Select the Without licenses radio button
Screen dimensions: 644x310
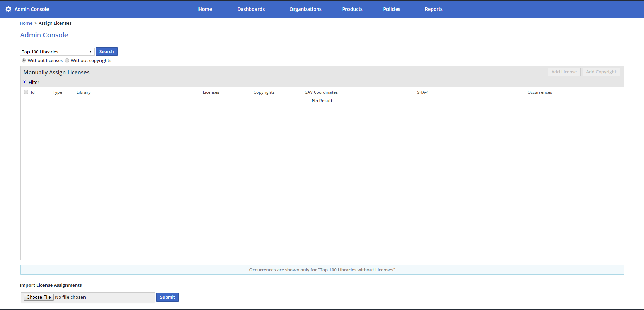24,60
